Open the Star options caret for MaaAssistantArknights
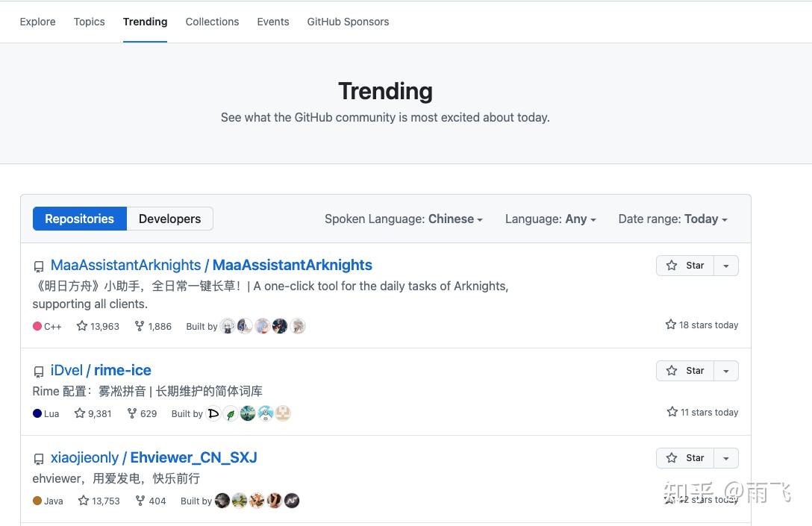This screenshot has height=526, width=812. point(725,265)
